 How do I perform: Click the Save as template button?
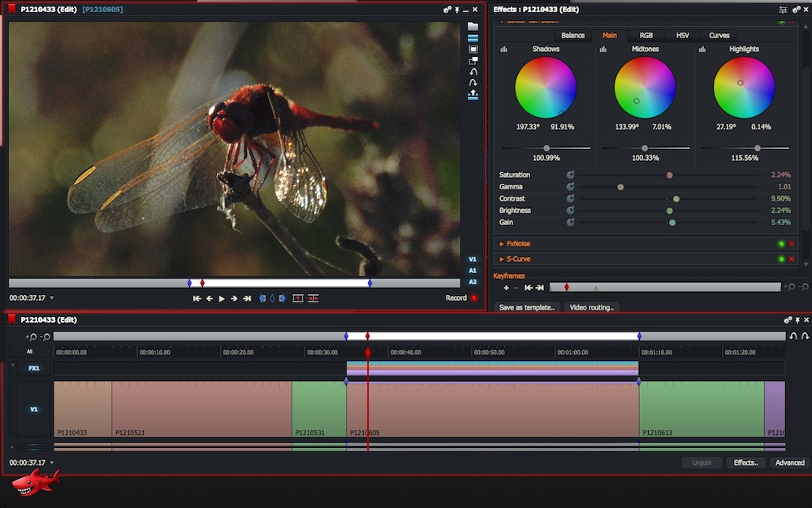pos(527,307)
